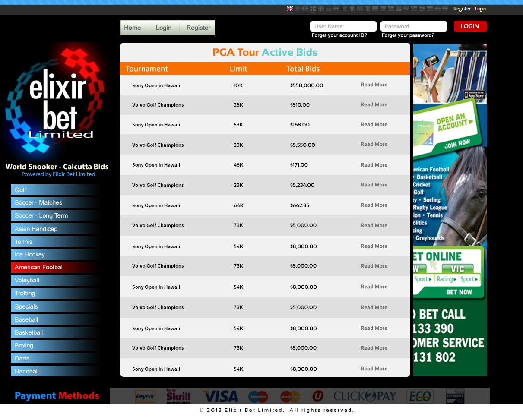Image resolution: width=523 pixels, height=420 pixels.
Task: Click the red Ukash U logo
Action: (x=318, y=396)
